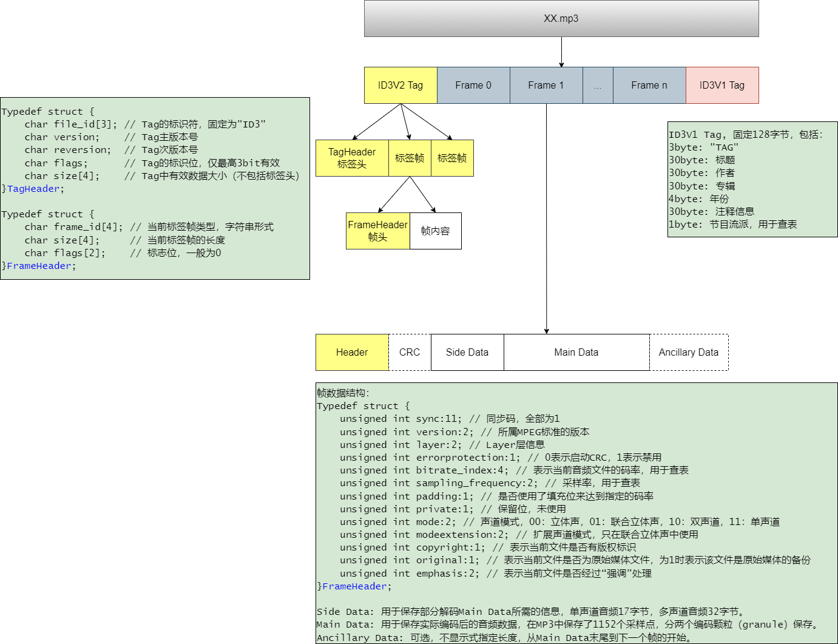Click the yellow FrameHeader 帧头 box
Viewport: 838px width, 644px height.
click(377, 231)
